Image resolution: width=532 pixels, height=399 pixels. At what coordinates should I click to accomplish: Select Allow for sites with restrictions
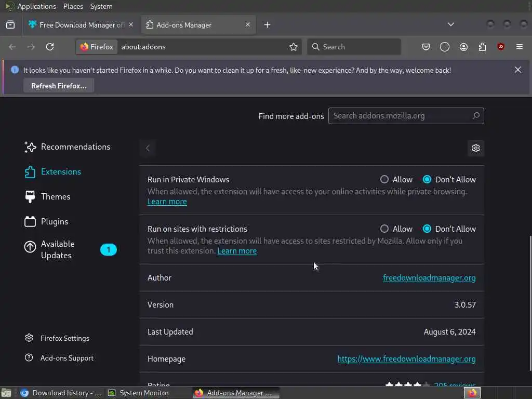384,229
